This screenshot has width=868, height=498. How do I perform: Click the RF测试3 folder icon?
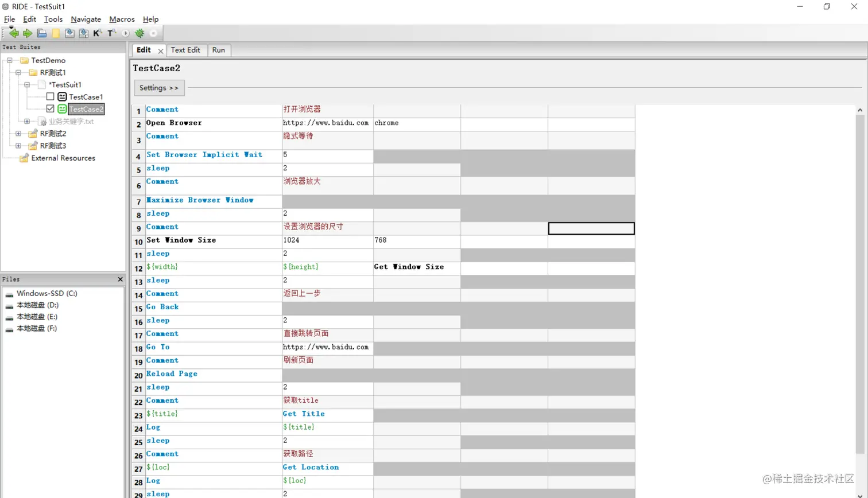coord(33,146)
